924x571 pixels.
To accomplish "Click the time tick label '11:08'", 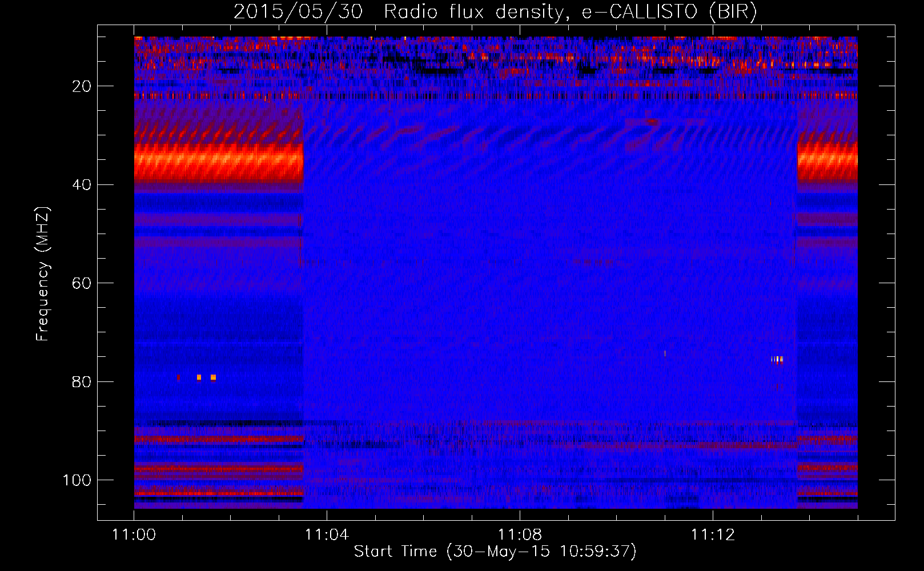I will [x=520, y=534].
